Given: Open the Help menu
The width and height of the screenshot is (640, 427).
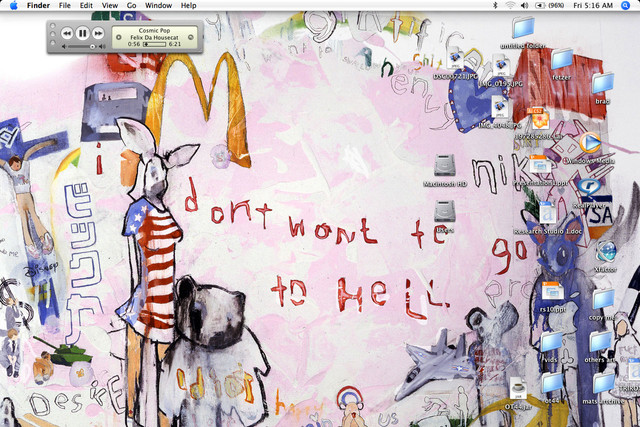Looking at the screenshot, I should pyautogui.click(x=189, y=5).
